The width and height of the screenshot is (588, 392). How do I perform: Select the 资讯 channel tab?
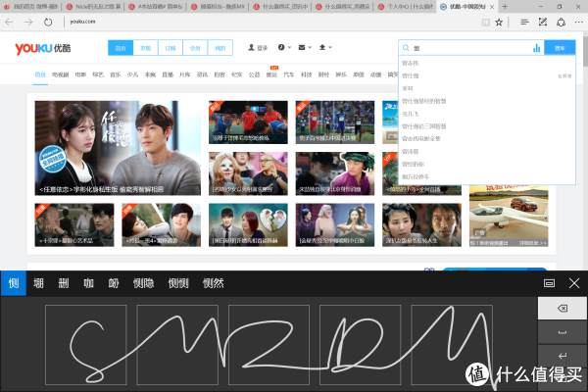point(202,74)
